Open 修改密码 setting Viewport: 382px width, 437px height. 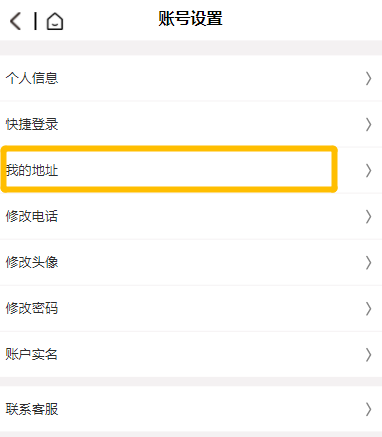(x=191, y=308)
